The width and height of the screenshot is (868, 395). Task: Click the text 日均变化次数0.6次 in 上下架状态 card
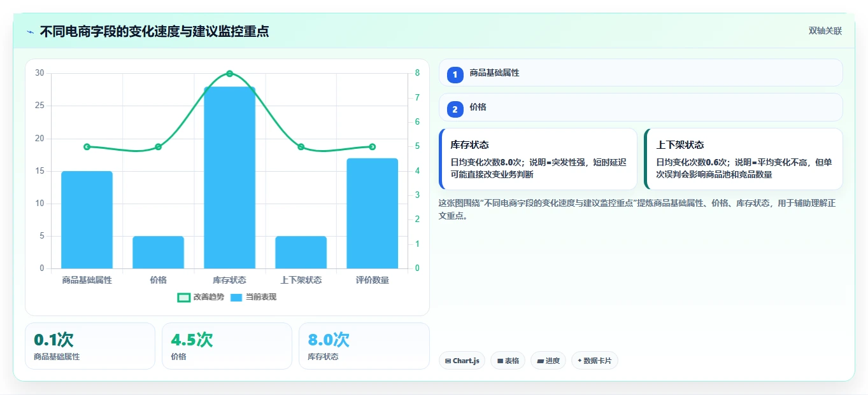(692, 163)
